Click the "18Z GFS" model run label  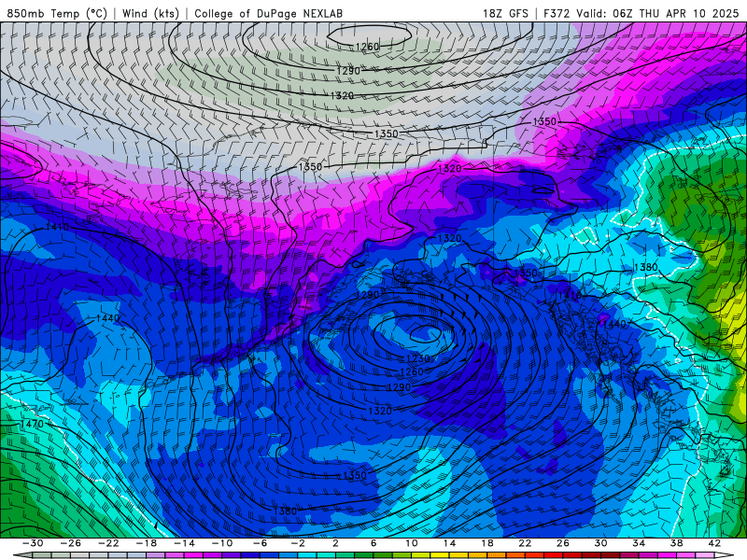coord(505,13)
